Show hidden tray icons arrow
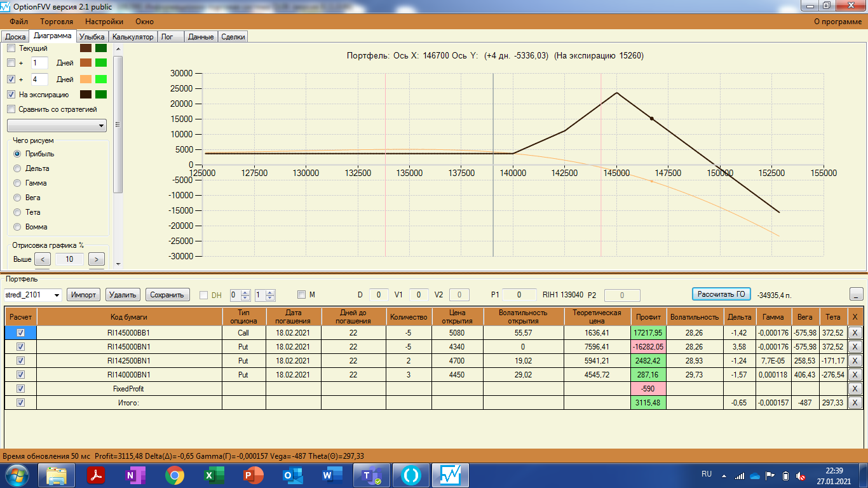868x488 pixels. [x=724, y=476]
